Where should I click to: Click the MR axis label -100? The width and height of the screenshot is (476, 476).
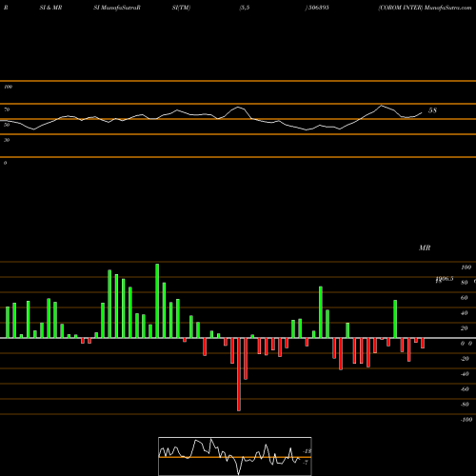[466, 420]
